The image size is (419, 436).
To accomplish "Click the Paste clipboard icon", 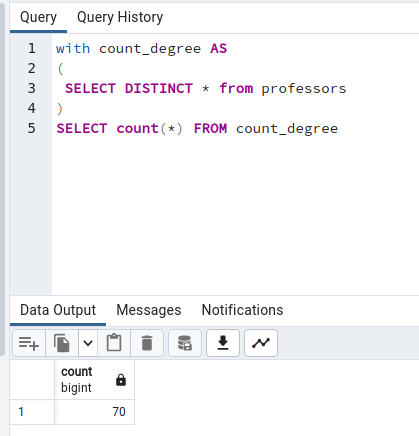I will [114, 343].
